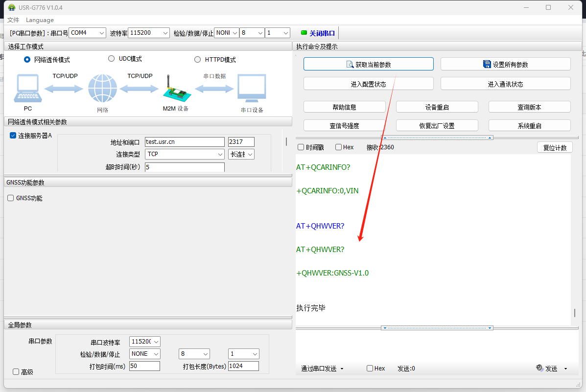Open the Language menu

tap(40, 20)
